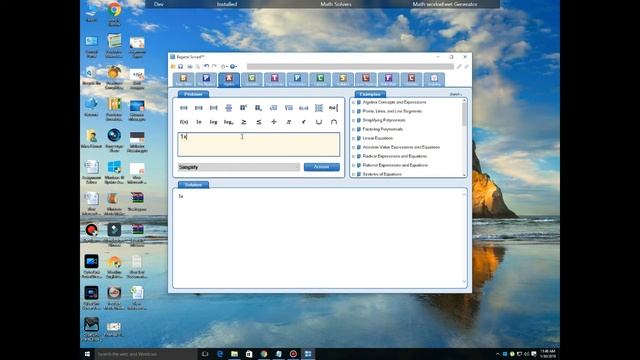Click Installed in the top bar
The width and height of the screenshot is (640, 360).
coord(227,4)
